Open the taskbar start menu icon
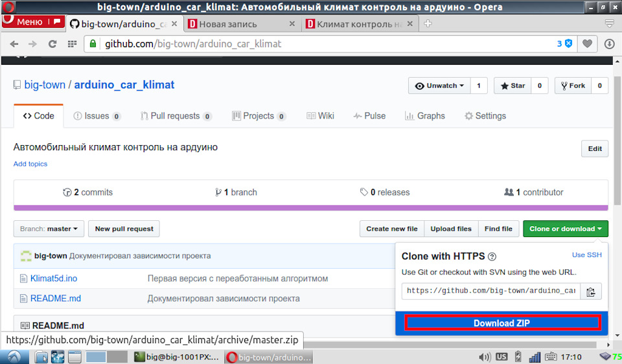This screenshot has height=364, width=622. coord(14,357)
